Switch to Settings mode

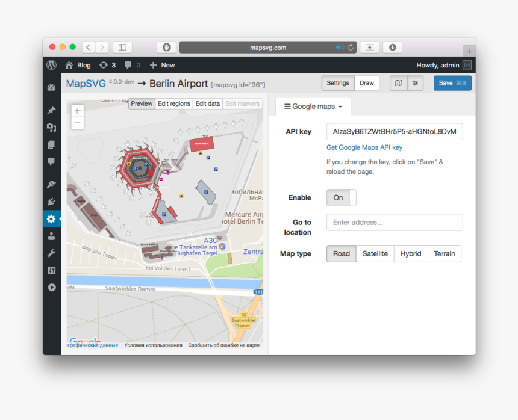338,83
